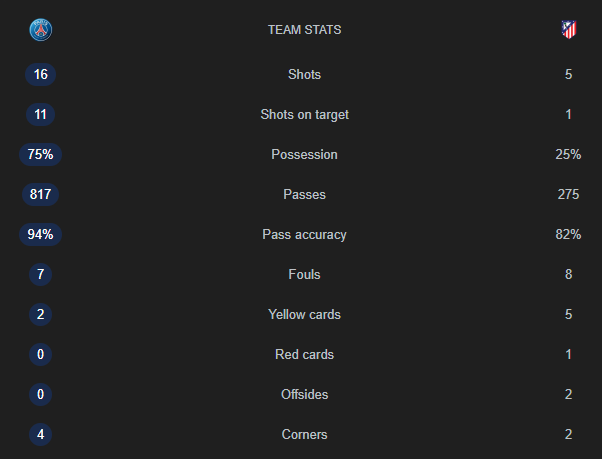
Task: Select Atlético's 5 yellow cards value
Action: [569, 314]
